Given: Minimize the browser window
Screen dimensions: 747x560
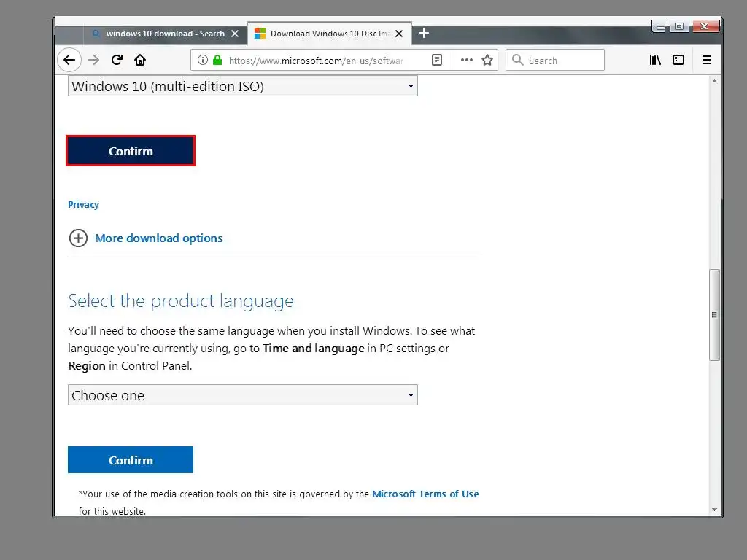Looking at the screenshot, I should (660, 27).
